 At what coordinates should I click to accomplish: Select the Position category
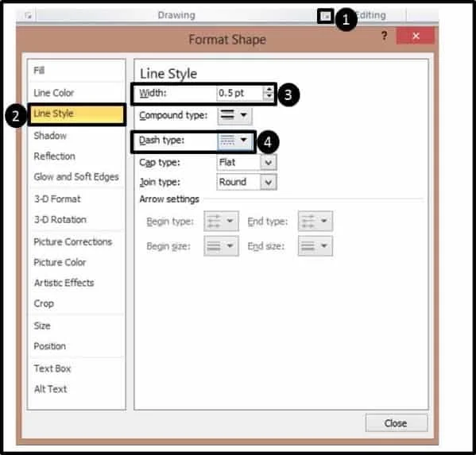tap(49, 346)
